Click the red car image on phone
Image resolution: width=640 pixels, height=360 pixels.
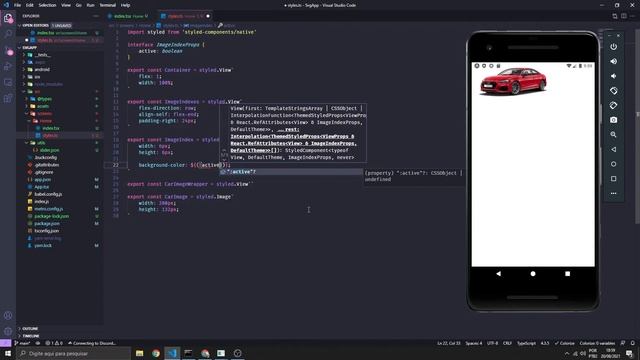pyautogui.click(x=513, y=81)
